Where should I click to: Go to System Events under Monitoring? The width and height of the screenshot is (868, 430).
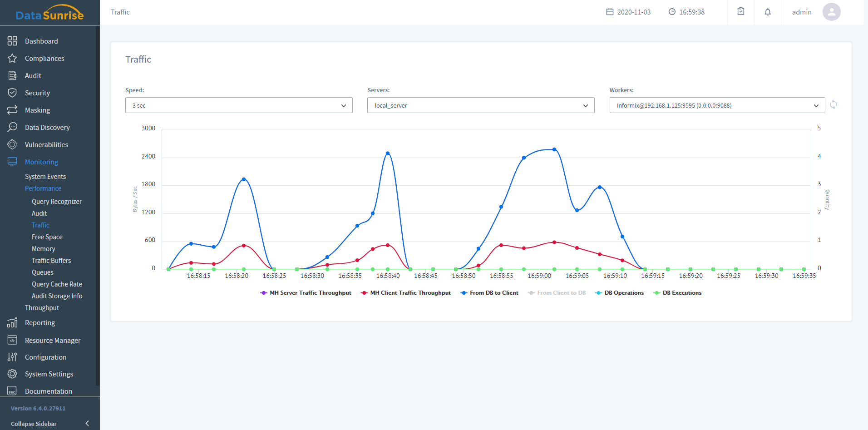(x=45, y=177)
